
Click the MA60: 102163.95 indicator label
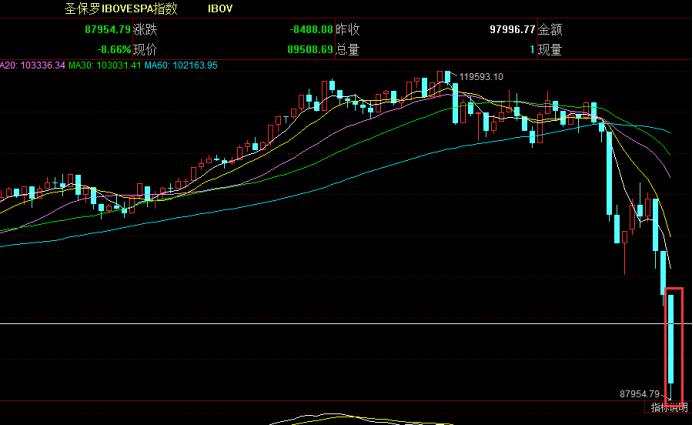(181, 65)
